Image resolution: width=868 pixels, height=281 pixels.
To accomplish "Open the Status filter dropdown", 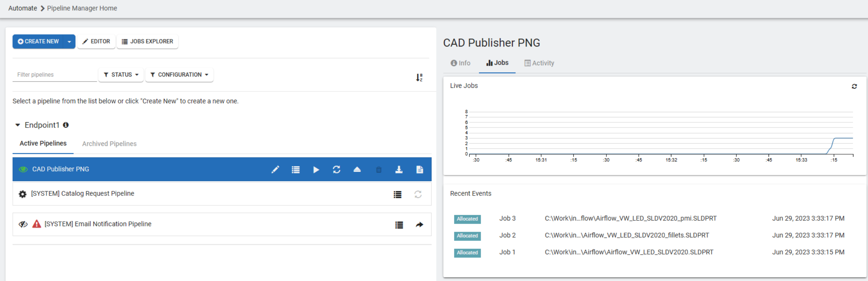I will pyautogui.click(x=121, y=75).
